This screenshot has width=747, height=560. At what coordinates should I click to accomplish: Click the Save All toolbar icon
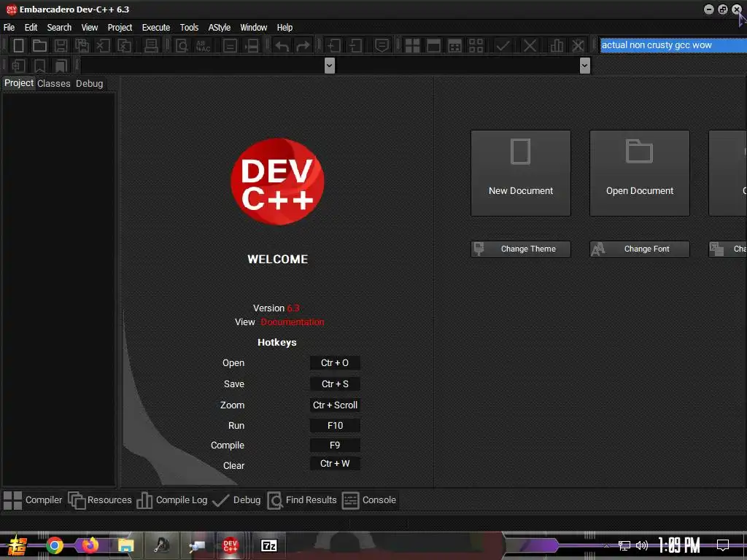(82, 46)
